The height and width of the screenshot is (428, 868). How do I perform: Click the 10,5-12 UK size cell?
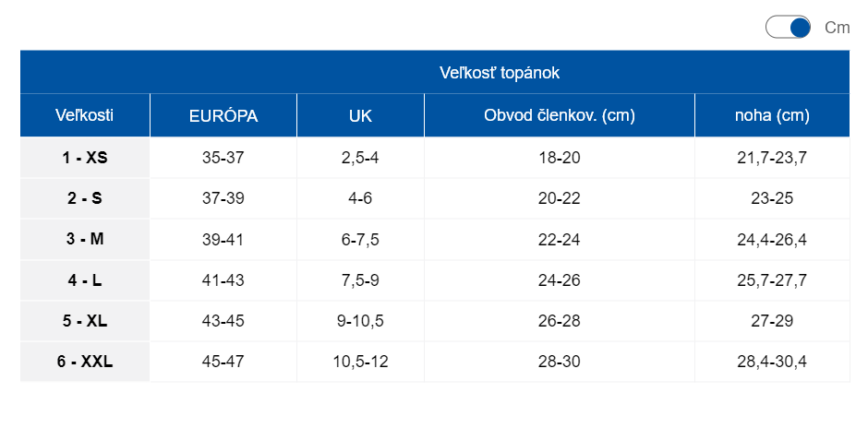[360, 362]
